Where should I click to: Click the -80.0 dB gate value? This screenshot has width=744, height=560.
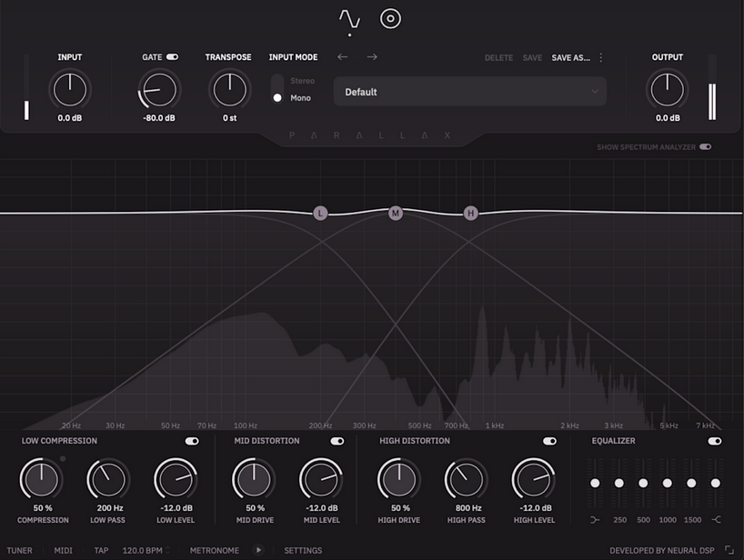pos(159,118)
